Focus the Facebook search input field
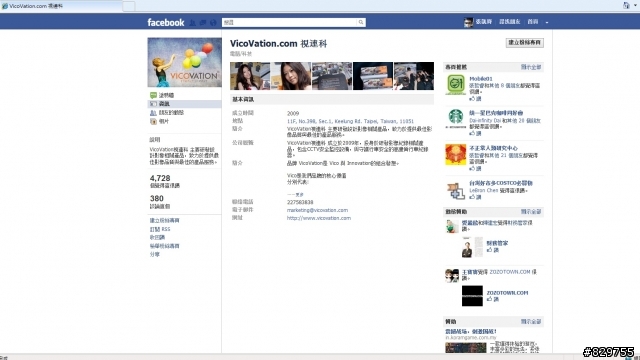 [x=289, y=22]
